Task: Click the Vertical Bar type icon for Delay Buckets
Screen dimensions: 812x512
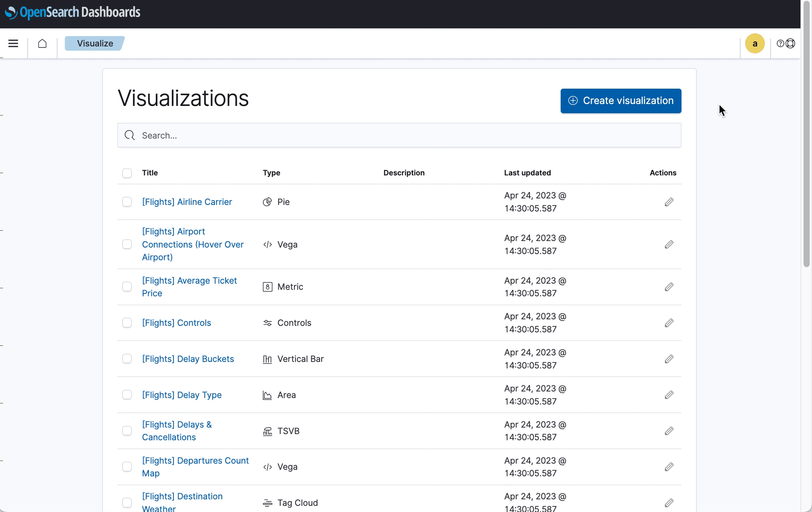Action: (x=267, y=358)
